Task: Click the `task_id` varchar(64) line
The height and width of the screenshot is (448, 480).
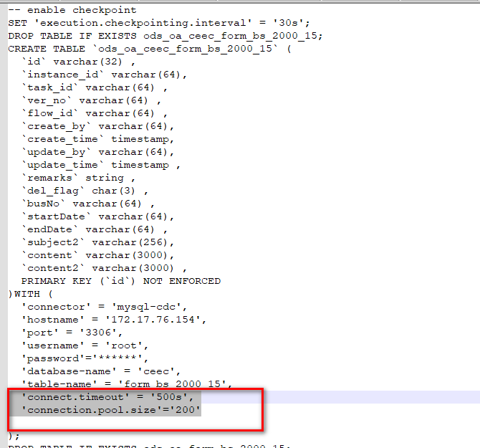Action: coord(95,87)
